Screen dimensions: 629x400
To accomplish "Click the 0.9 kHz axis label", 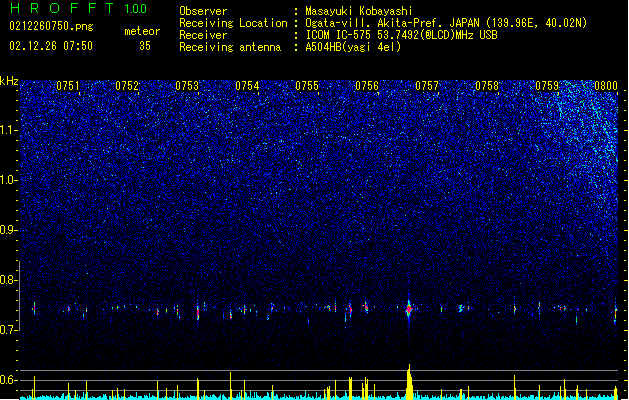I will click(x=9, y=230).
